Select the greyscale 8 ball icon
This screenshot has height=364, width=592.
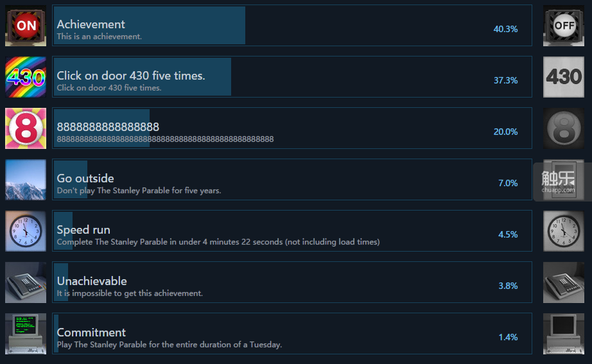click(564, 128)
